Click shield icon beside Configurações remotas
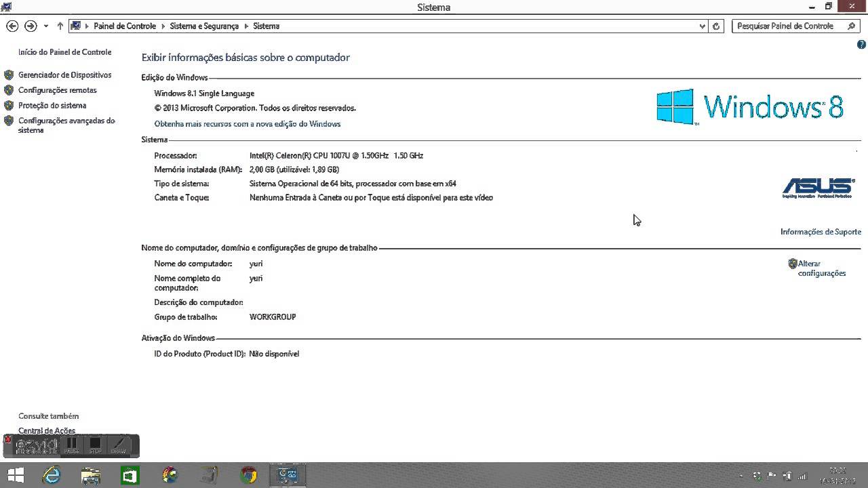 9,90
